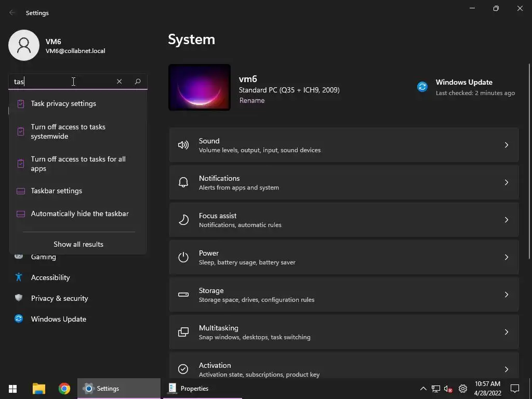
Task: Open Sound settings row label
Action: coord(209,141)
